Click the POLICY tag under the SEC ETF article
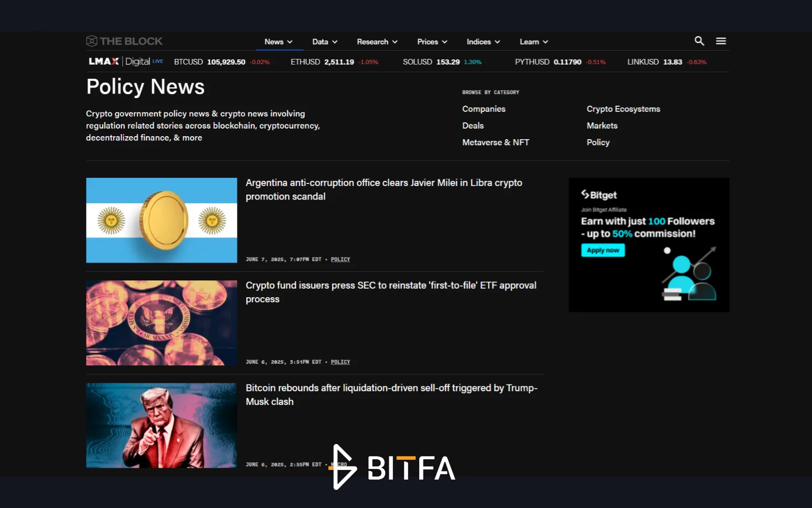The width and height of the screenshot is (812, 508). (341, 362)
